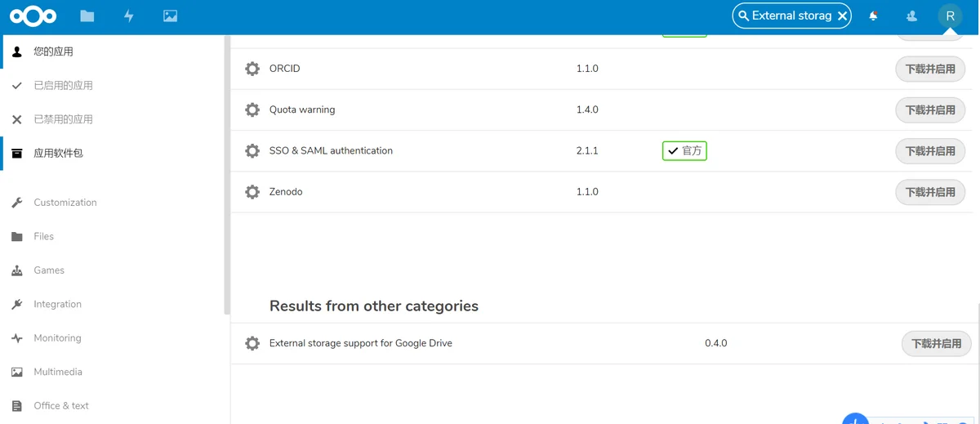This screenshot has height=424, width=980.
Task: Click version 0.4.0 of Google Drive app
Action: point(715,344)
